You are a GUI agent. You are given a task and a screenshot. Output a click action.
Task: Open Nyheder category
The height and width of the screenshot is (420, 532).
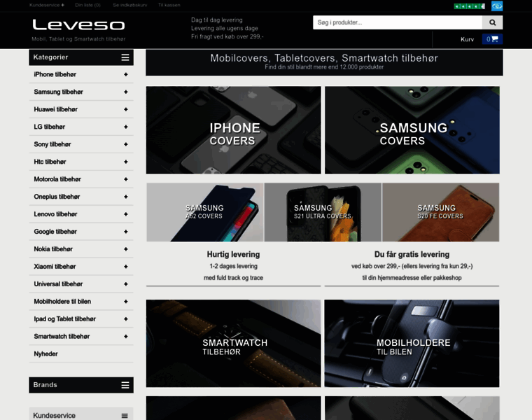[x=45, y=353]
